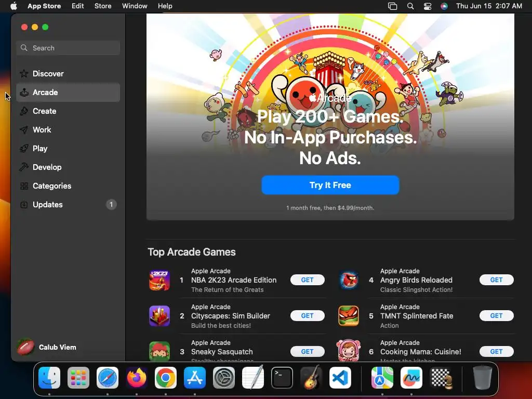Click the Try It Free button
532x399 pixels.
(330, 185)
